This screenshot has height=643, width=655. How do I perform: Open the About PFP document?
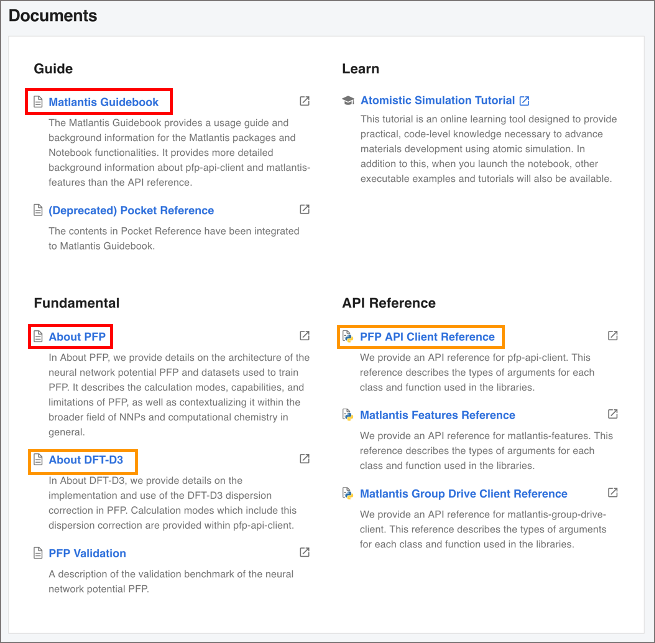[x=77, y=337]
